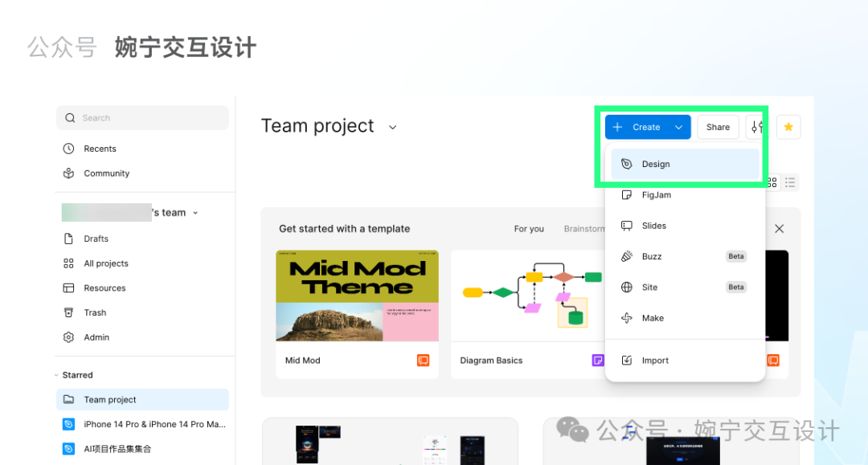Click the Mid Mod template name
The width and height of the screenshot is (868, 465).
click(x=303, y=361)
